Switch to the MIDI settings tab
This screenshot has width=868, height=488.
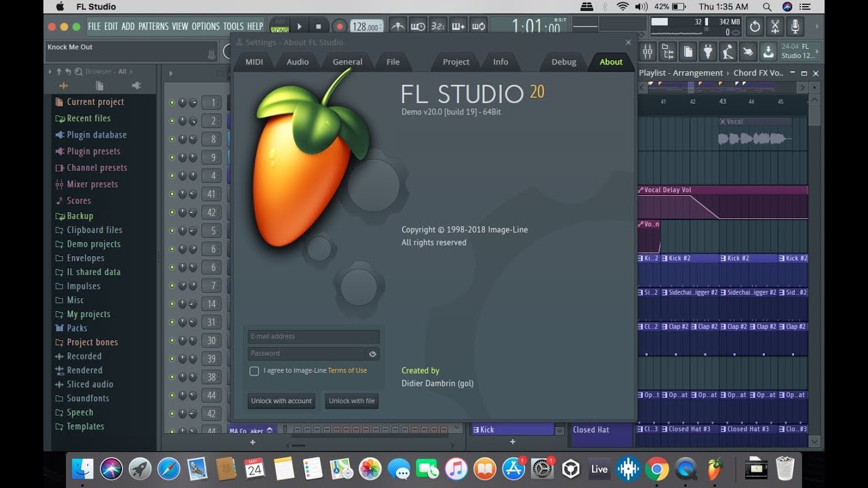tap(254, 62)
